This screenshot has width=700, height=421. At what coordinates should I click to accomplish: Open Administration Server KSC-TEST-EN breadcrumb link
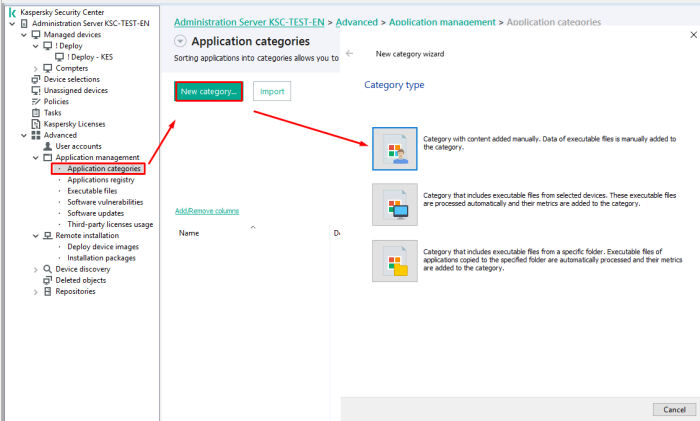pos(249,22)
